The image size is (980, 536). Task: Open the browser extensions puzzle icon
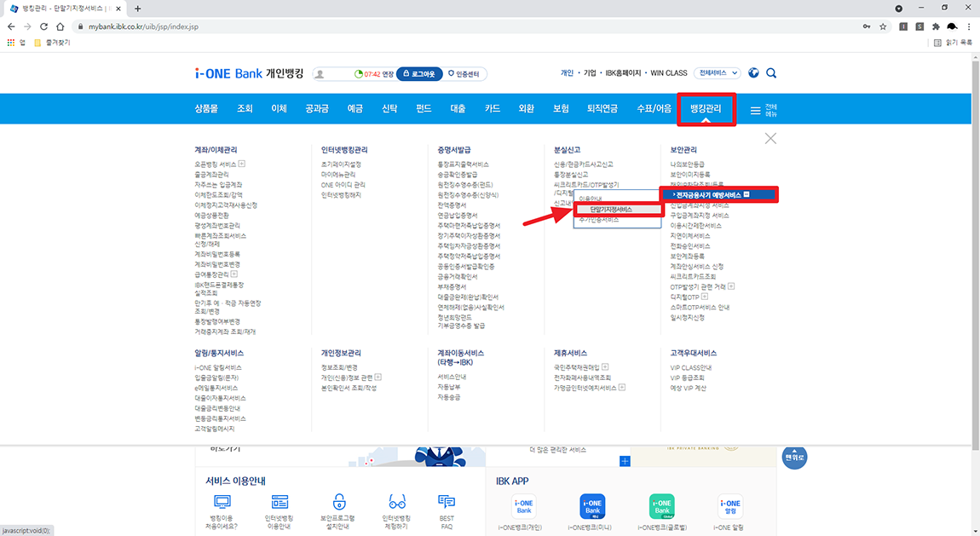936,26
